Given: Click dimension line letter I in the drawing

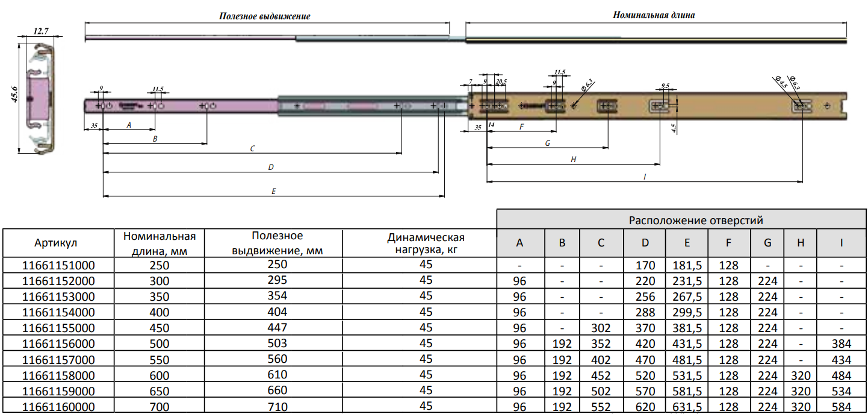Looking at the screenshot, I should tap(644, 177).
